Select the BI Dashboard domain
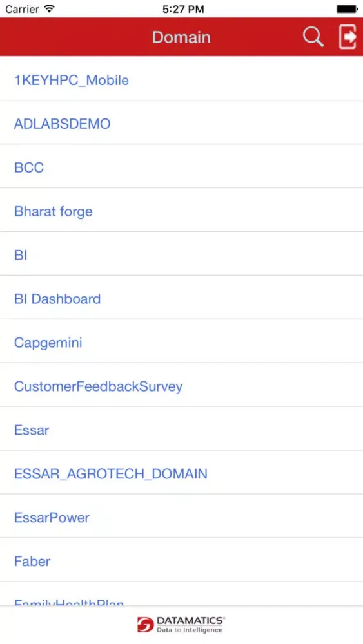The height and width of the screenshot is (644, 363). (x=181, y=299)
